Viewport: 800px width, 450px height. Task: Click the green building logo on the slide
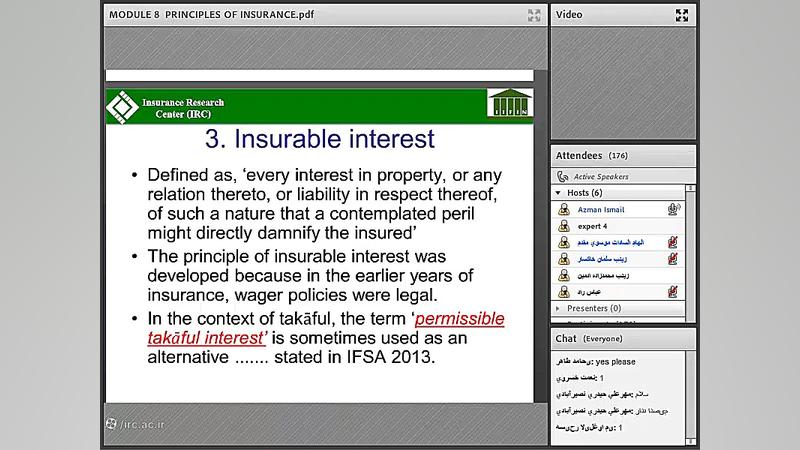pyautogui.click(x=510, y=103)
